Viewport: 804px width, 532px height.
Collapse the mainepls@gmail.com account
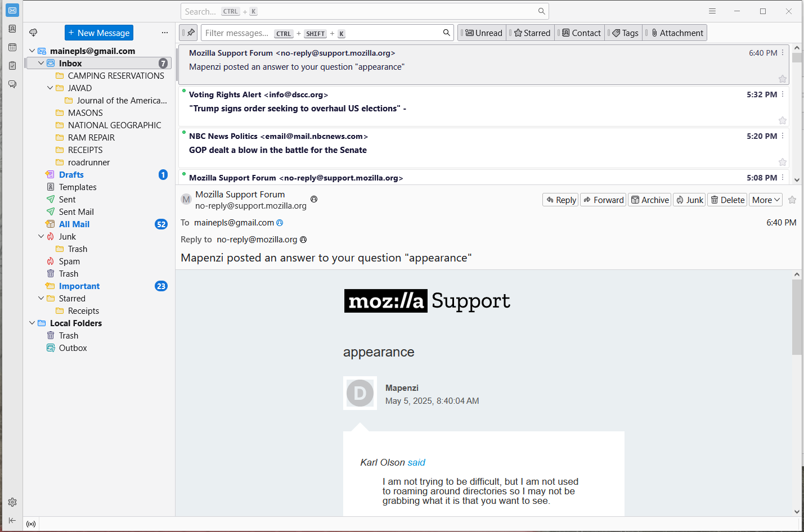(32, 51)
